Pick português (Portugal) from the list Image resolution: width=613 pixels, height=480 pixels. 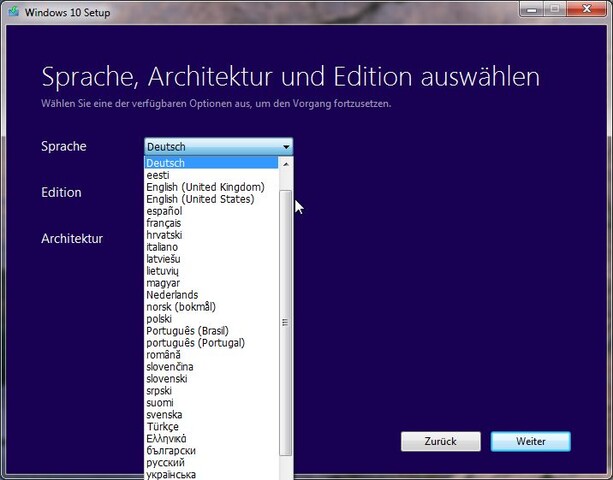[x=212, y=343]
